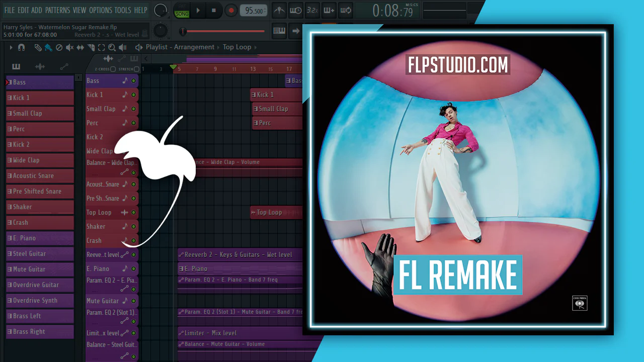Open the playlist options arrow menu

click(11, 47)
